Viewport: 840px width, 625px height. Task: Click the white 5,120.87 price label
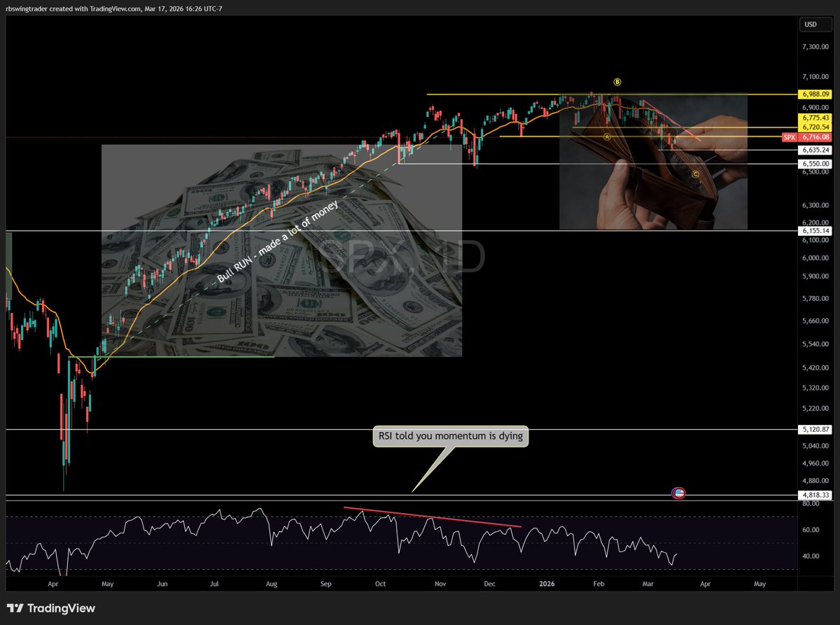tap(815, 429)
